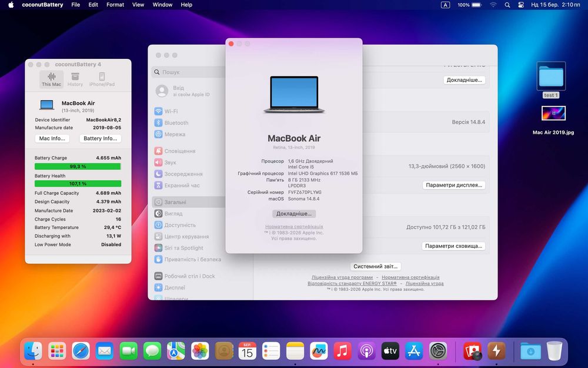Open App Store from the Dock
Image resolution: width=588 pixels, height=368 pixels.
pyautogui.click(x=414, y=351)
